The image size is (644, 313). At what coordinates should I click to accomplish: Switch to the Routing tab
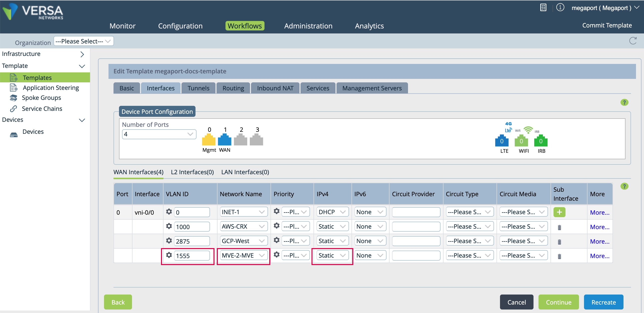[x=233, y=88]
